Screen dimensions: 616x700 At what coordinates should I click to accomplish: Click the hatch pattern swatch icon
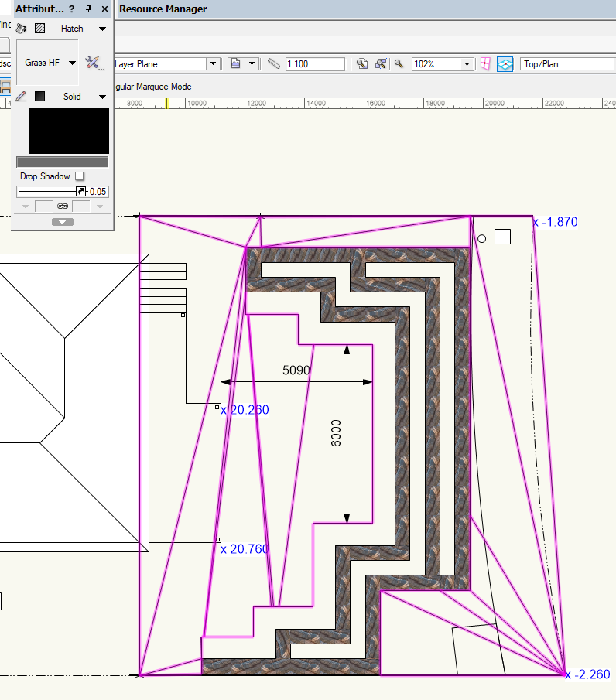click(x=40, y=29)
